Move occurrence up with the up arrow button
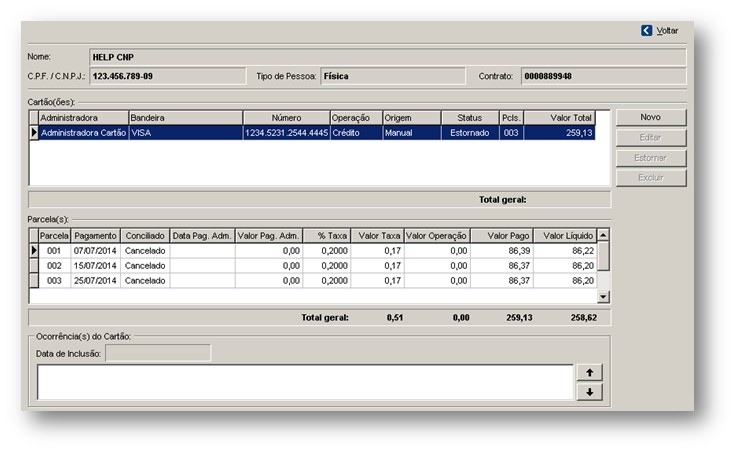The width and height of the screenshot is (736, 453). [x=590, y=373]
